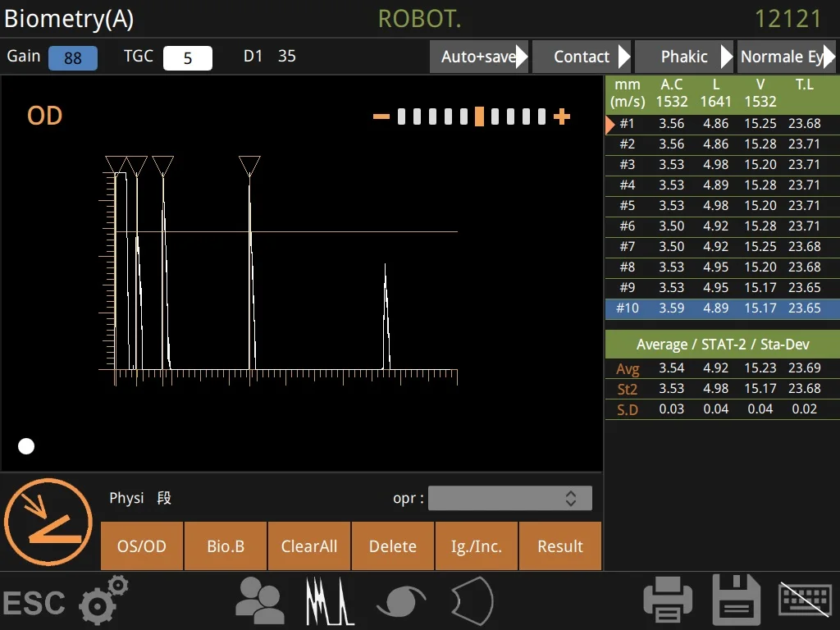Click the plus on the level slider
Image resolution: width=840 pixels, height=630 pixels.
coord(562,117)
